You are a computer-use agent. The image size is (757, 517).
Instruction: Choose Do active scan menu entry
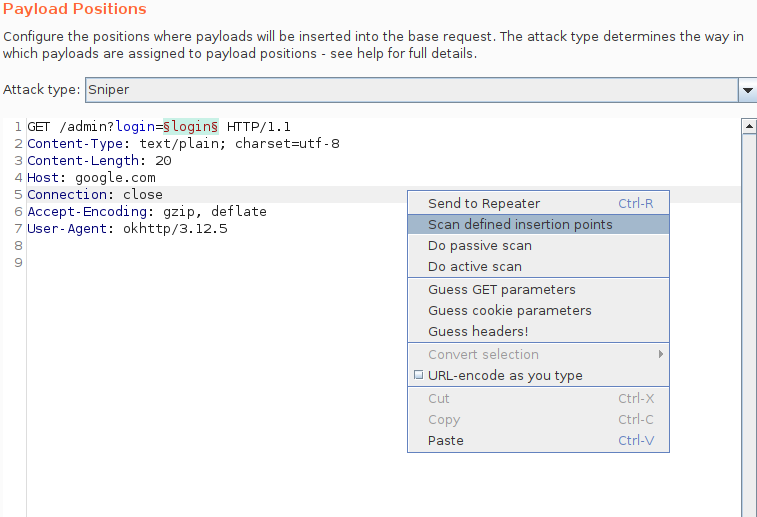(538, 266)
